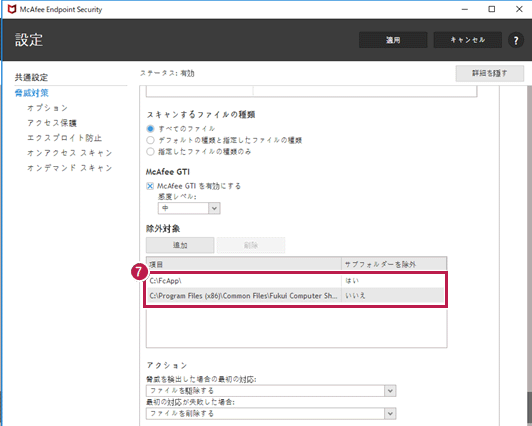The height and width of the screenshot is (426, 532).
Task: Select the C:\FcApp\ exclusion row
Action: (x=296, y=281)
